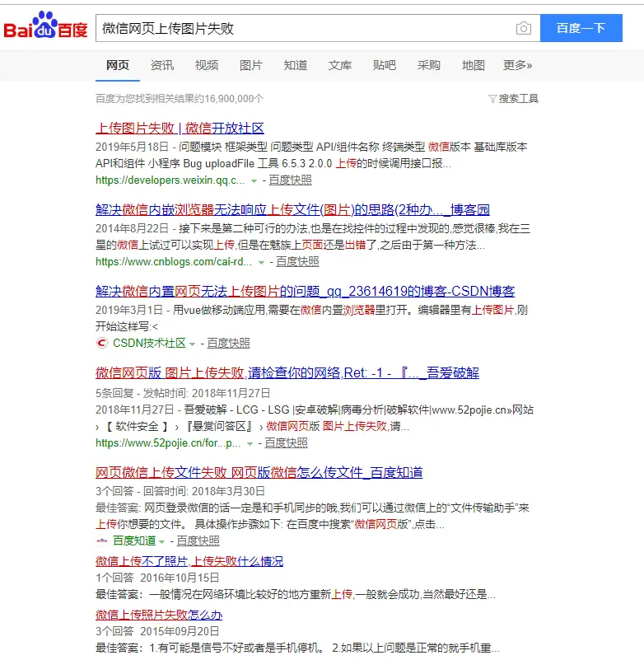The image size is (644, 660).
Task: Click date text 2019年3月1日
Action: (128, 310)
